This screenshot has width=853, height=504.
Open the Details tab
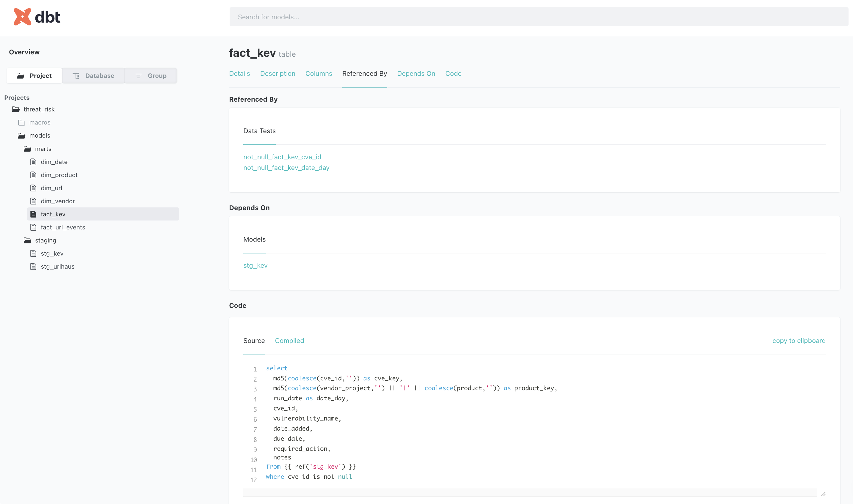240,74
